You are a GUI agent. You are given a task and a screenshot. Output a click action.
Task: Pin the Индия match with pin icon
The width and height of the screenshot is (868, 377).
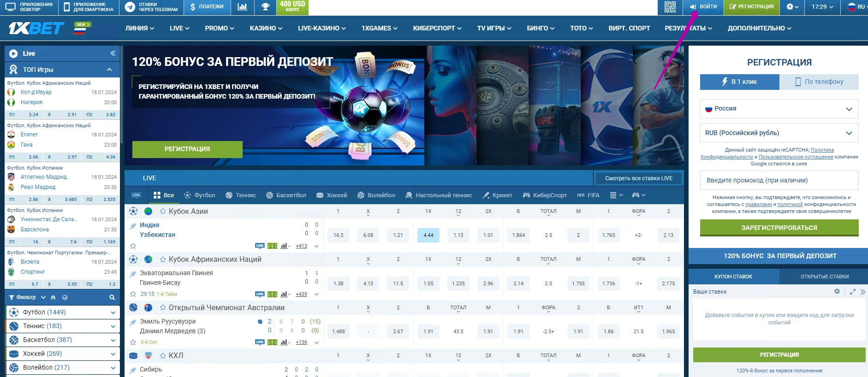(133, 226)
